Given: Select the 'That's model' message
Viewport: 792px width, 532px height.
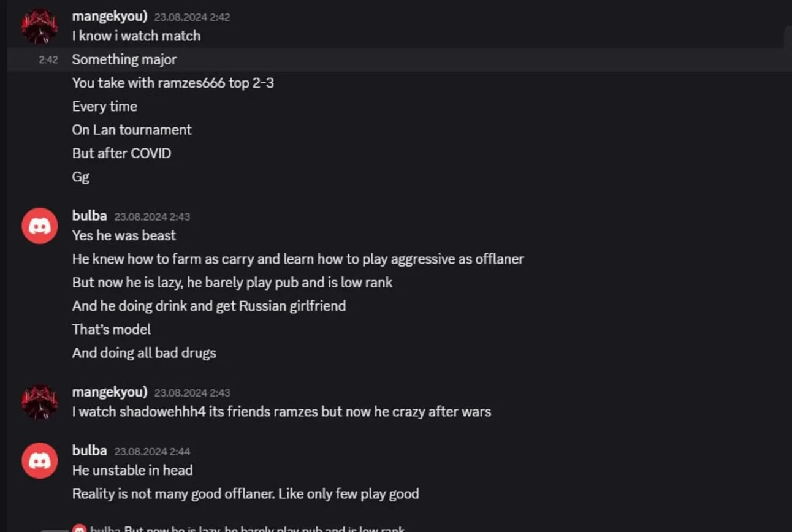Looking at the screenshot, I should coord(112,329).
